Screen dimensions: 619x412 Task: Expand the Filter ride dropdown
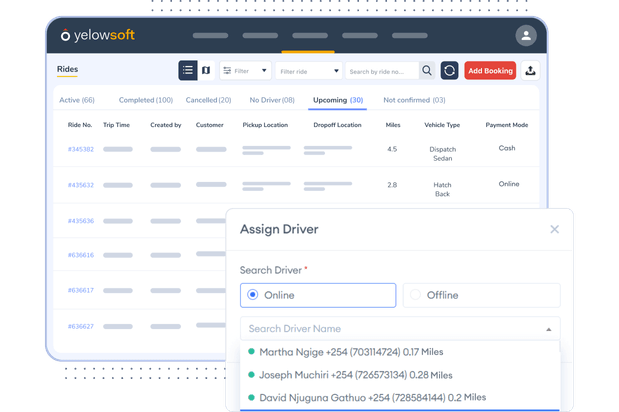(x=309, y=71)
